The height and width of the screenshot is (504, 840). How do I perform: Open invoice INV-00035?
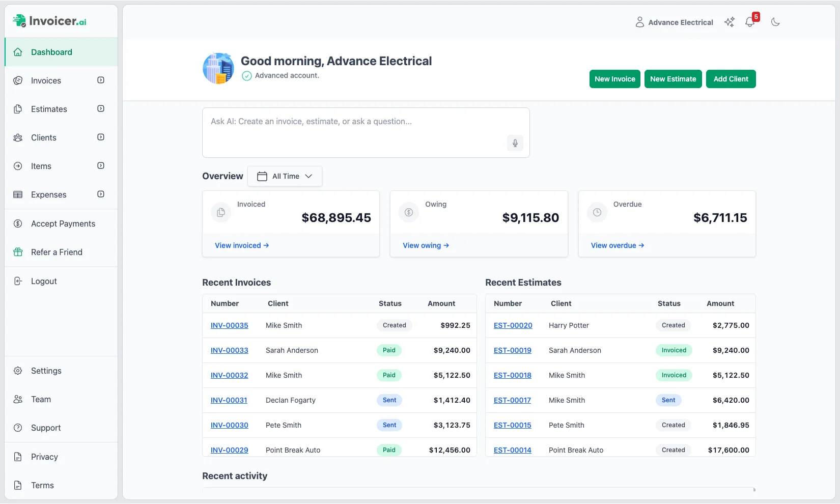[230, 325]
